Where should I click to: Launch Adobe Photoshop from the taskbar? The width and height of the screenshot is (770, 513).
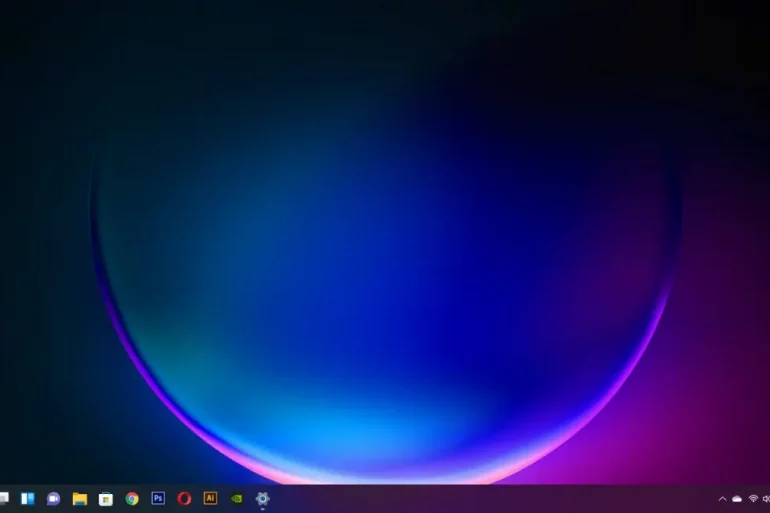coord(158,498)
